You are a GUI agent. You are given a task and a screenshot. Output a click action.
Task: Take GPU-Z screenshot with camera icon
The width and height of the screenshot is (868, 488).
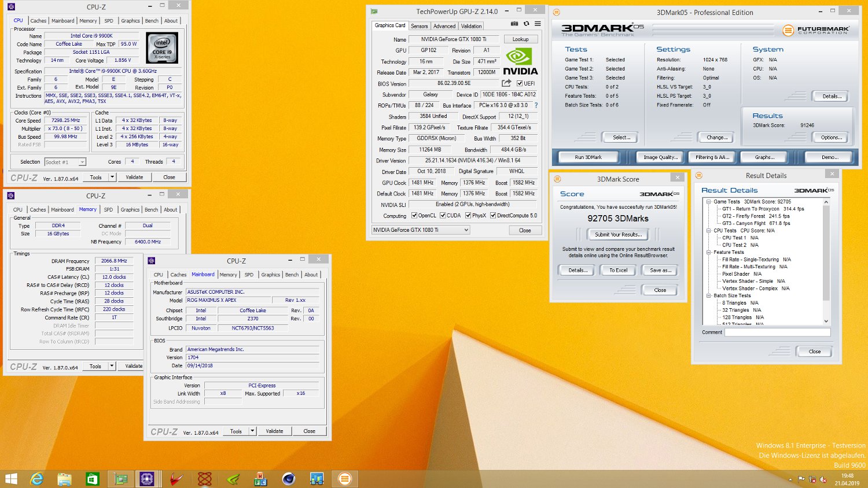tap(514, 24)
